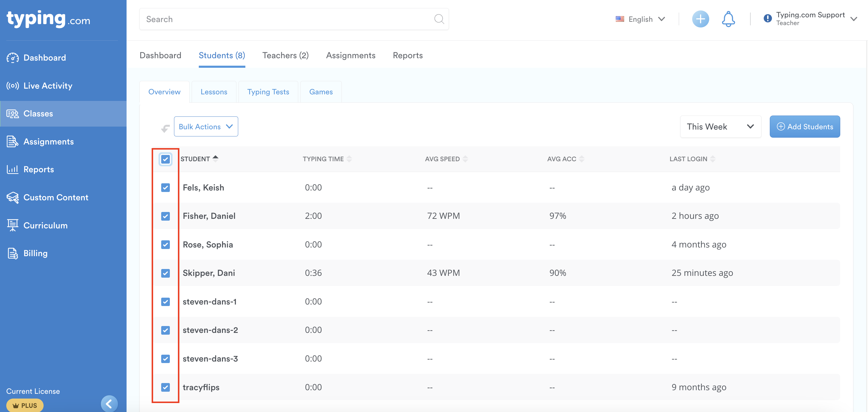
Task: Go to Curriculum in the sidebar
Action: click(x=45, y=225)
